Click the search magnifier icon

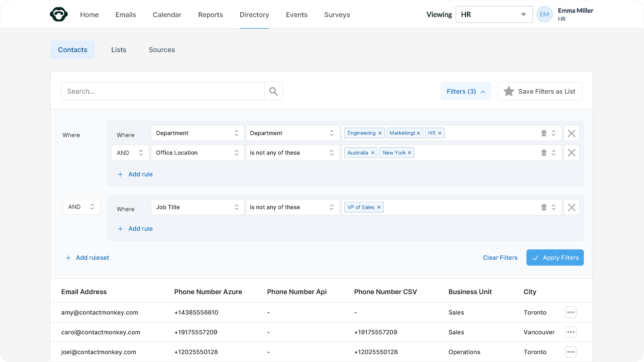coord(274,91)
